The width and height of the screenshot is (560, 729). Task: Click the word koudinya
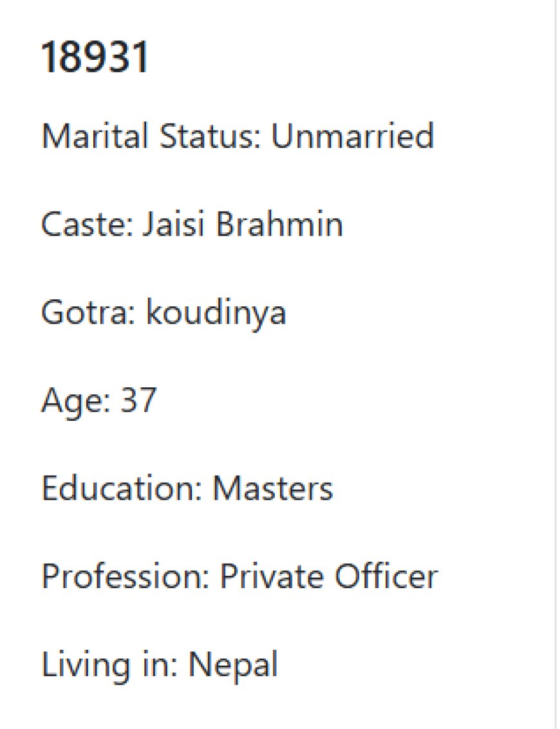point(216,313)
